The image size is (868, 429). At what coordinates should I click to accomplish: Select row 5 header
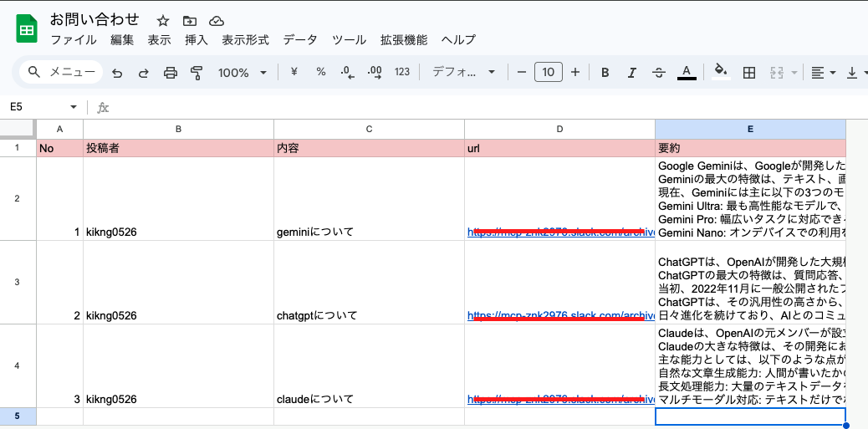click(x=18, y=416)
